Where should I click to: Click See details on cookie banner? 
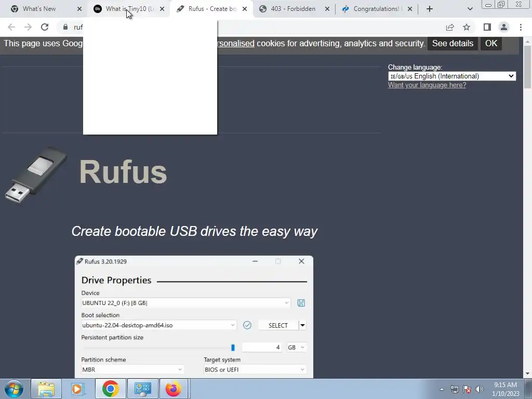point(453,44)
